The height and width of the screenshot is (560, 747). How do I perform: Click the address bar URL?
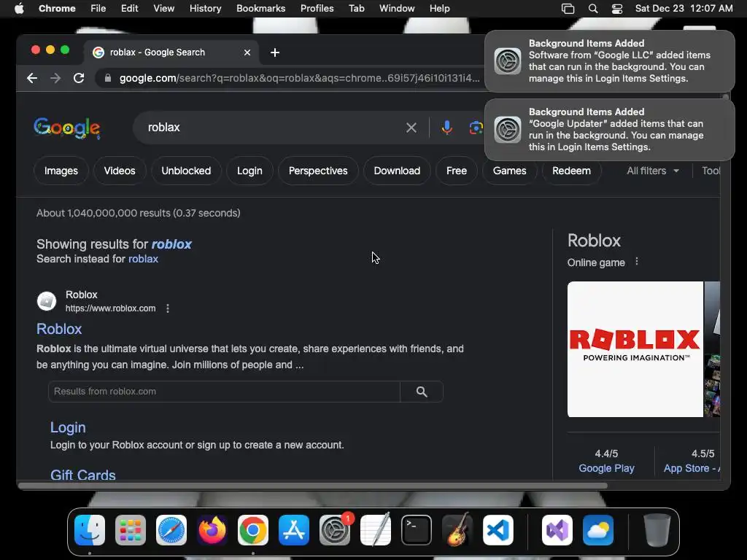pos(299,78)
